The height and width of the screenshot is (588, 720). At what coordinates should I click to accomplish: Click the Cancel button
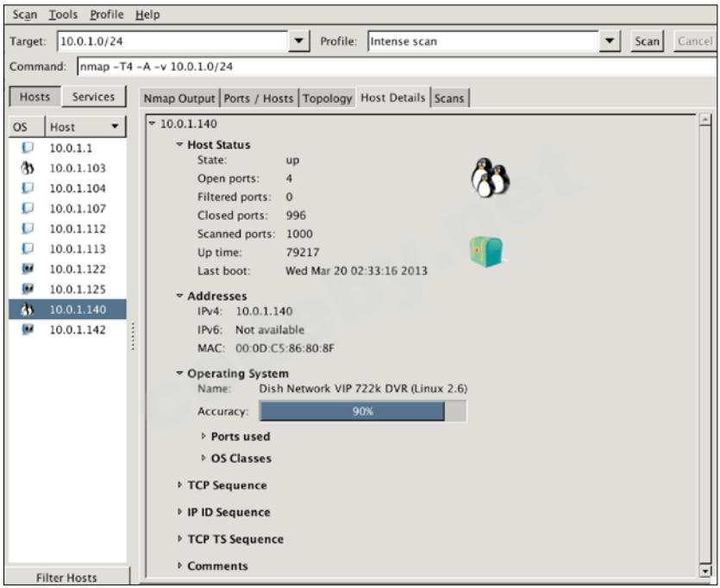point(695,41)
